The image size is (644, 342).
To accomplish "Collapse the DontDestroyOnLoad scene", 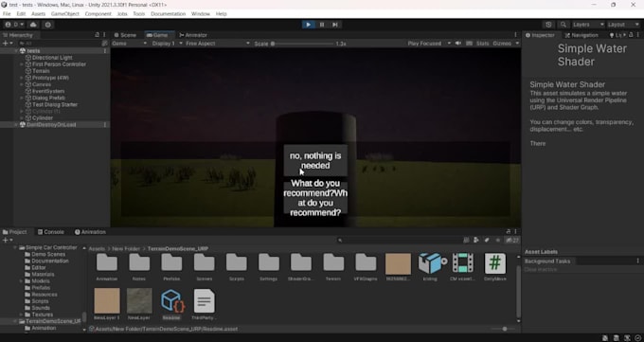I will click(16, 124).
